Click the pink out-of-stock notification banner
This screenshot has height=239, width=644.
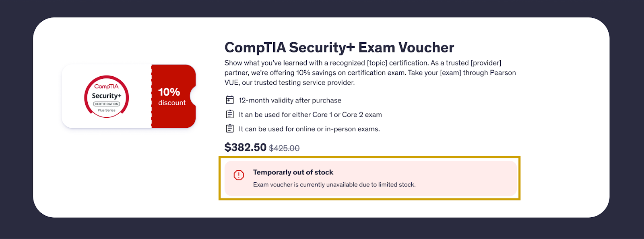[x=370, y=178]
